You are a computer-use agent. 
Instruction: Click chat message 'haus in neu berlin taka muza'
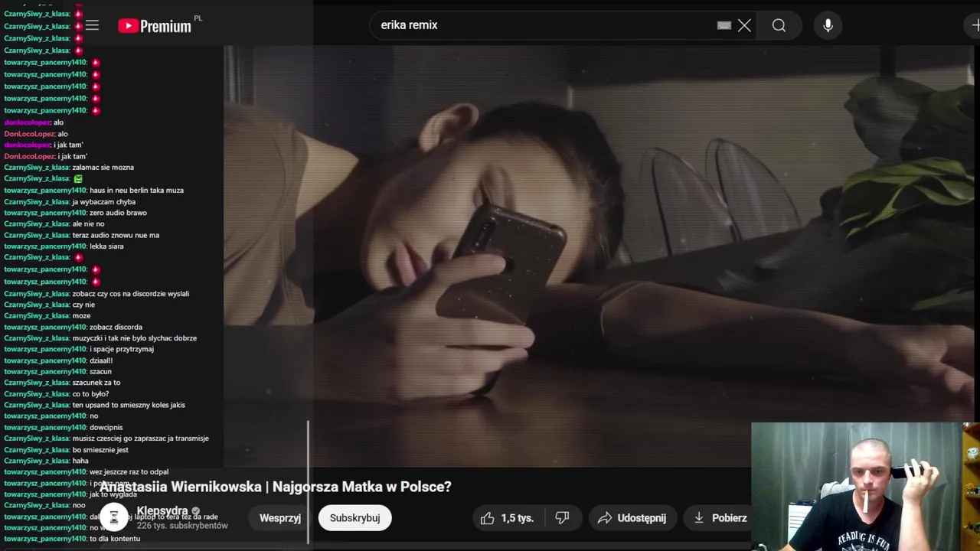click(136, 191)
